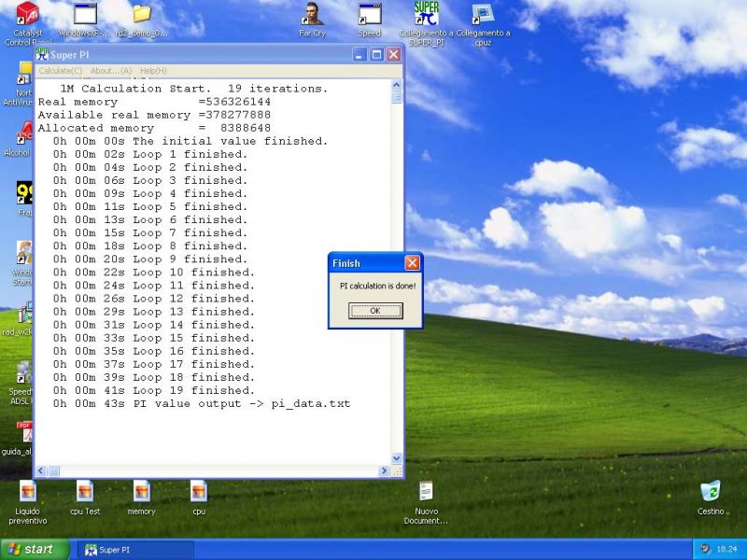This screenshot has height=560, width=747.
Task: Click the 'PI value output -> pi_data.txt' line
Action: (202, 404)
